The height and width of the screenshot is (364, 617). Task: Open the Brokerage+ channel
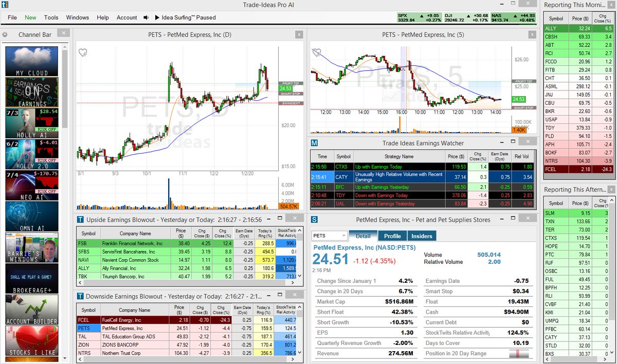pyautogui.click(x=32, y=279)
